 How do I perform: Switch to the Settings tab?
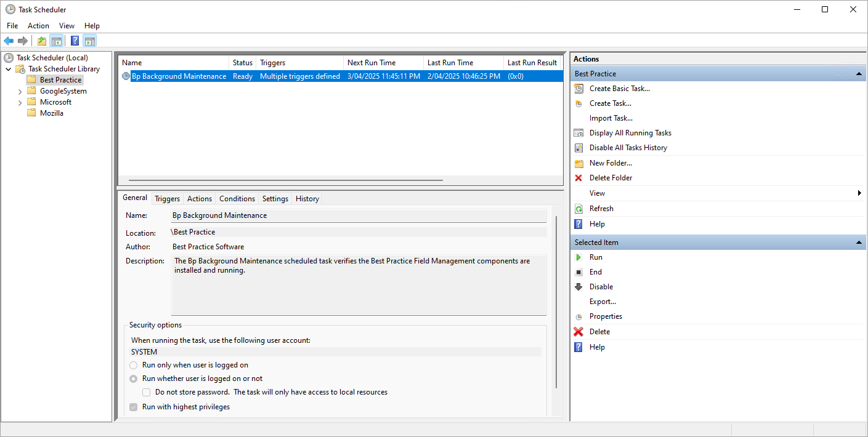click(x=275, y=199)
